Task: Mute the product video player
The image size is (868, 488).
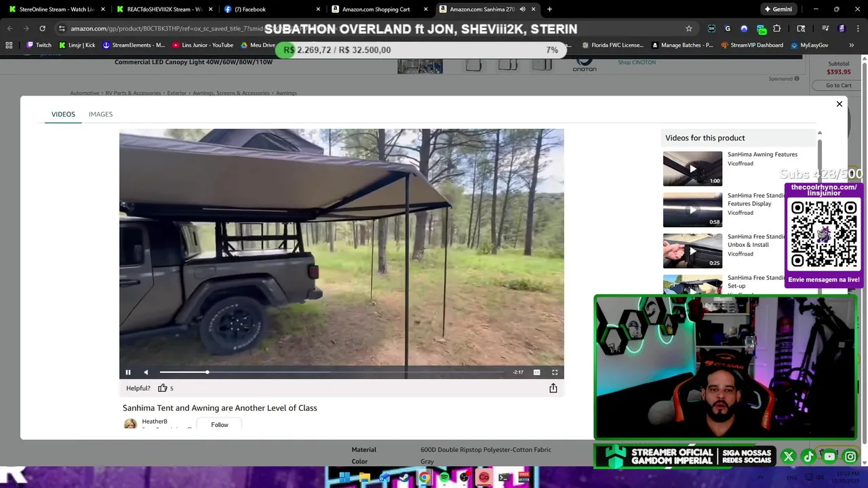Action: 146,372
